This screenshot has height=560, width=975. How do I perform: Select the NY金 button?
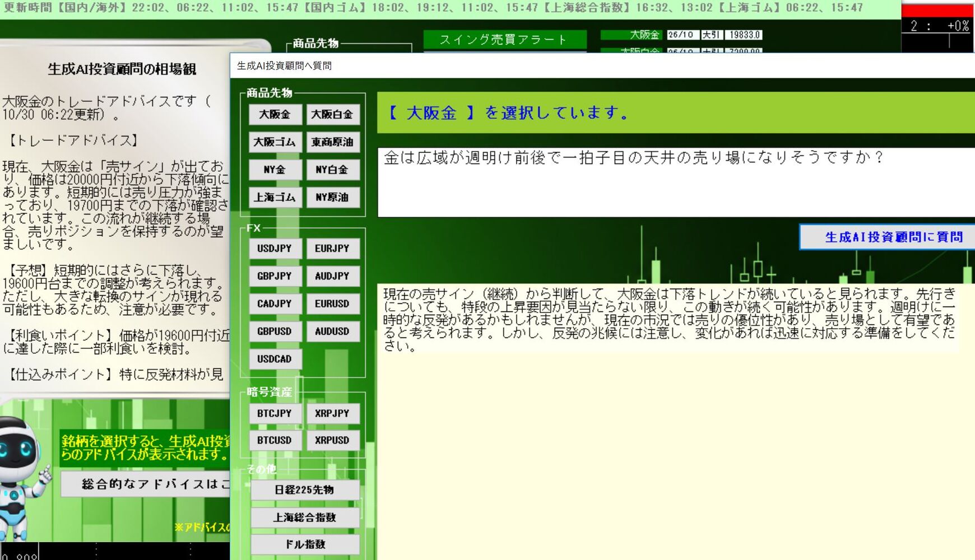point(275,170)
